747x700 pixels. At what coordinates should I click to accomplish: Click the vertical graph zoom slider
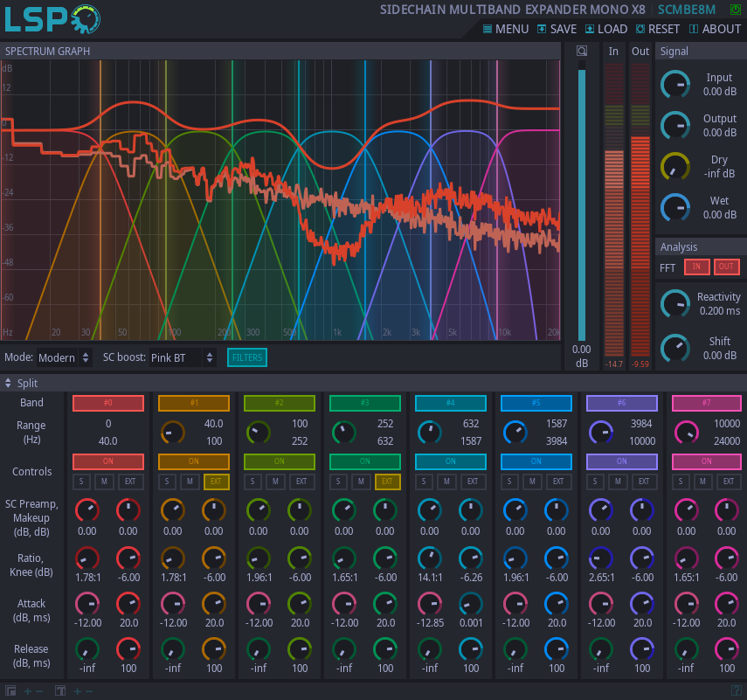(x=582, y=200)
